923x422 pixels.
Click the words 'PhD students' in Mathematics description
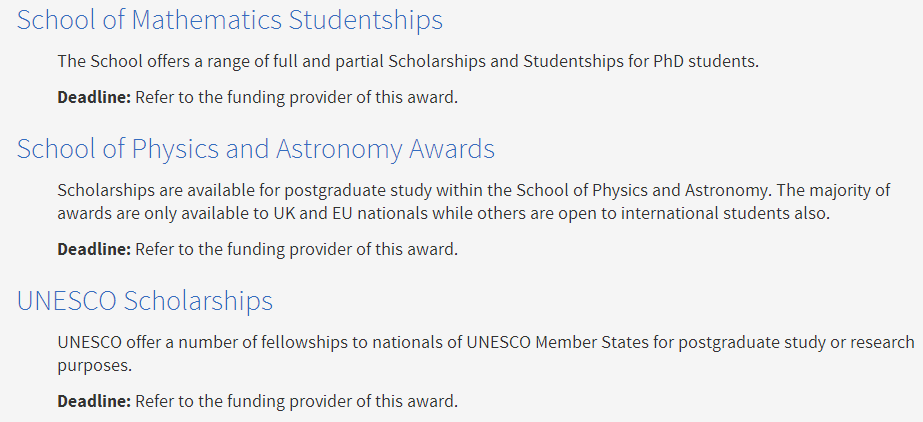[x=706, y=61]
